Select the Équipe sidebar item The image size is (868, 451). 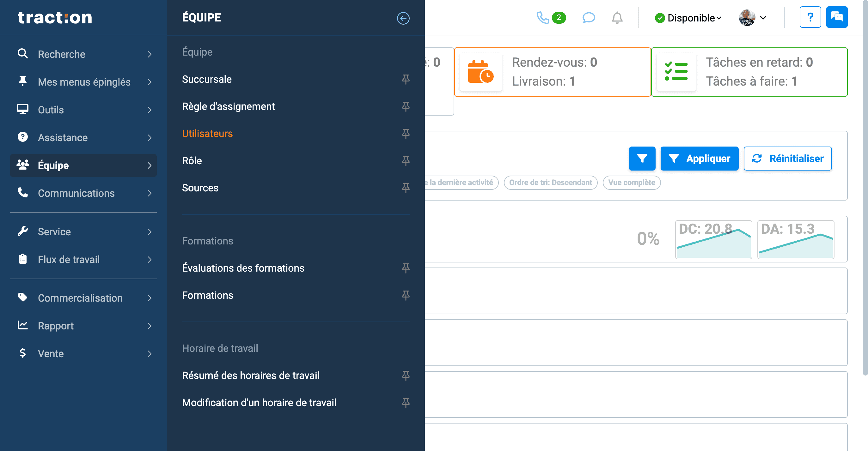click(x=83, y=165)
